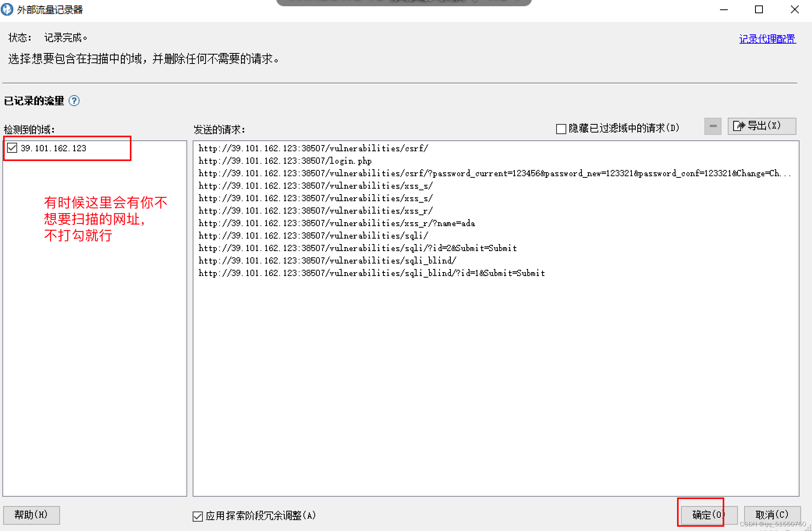Click the 帮助(H) button
This screenshot has width=812, height=531.
pos(32,515)
